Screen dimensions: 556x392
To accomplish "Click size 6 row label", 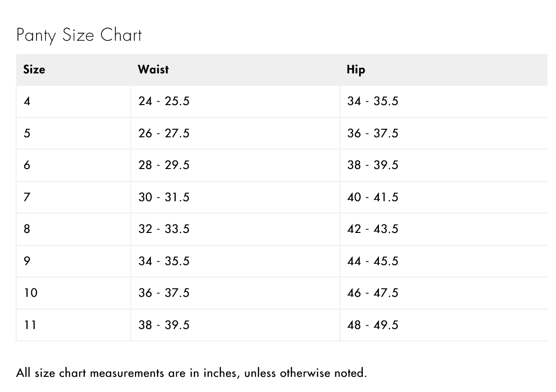I will [27, 165].
